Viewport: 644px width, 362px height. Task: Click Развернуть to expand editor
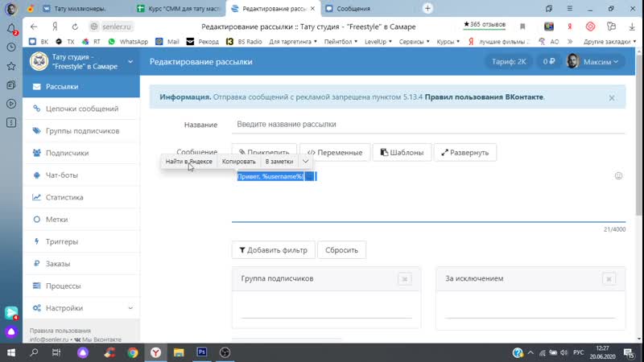(465, 152)
